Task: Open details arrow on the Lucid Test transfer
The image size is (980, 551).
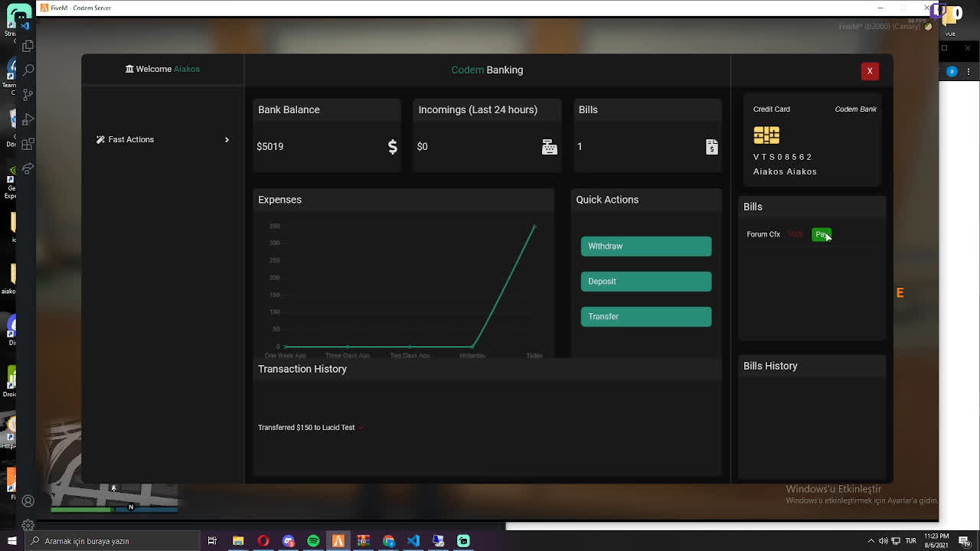Action: [360, 428]
